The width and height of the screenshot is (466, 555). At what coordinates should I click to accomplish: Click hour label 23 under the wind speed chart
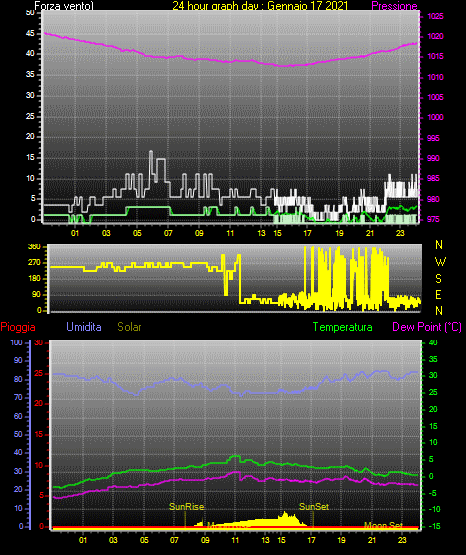coord(400,233)
